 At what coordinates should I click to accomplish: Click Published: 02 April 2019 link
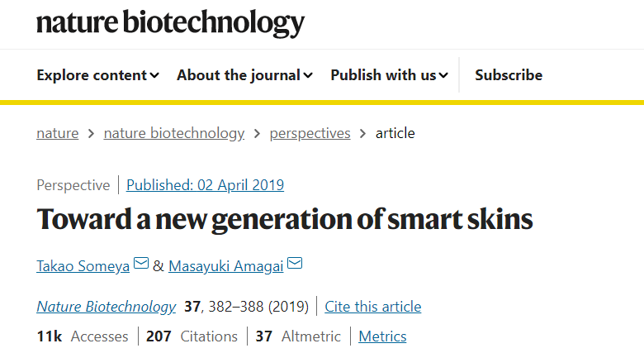tap(205, 185)
